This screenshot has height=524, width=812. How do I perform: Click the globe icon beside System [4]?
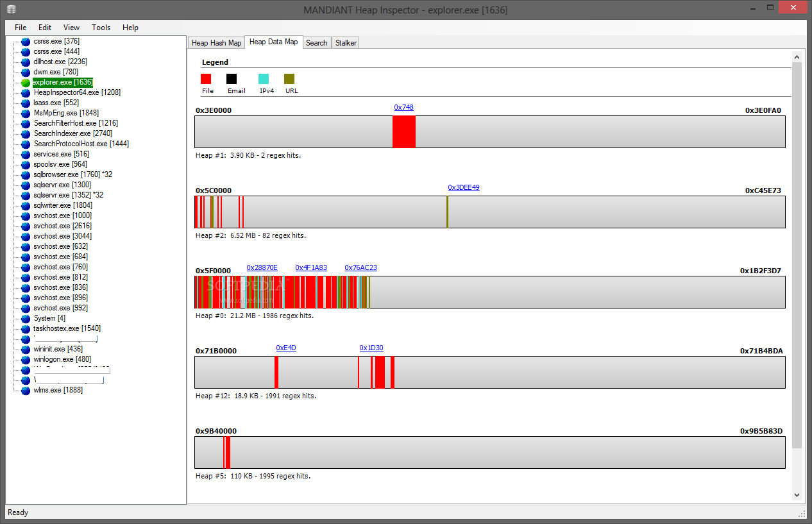(x=26, y=319)
